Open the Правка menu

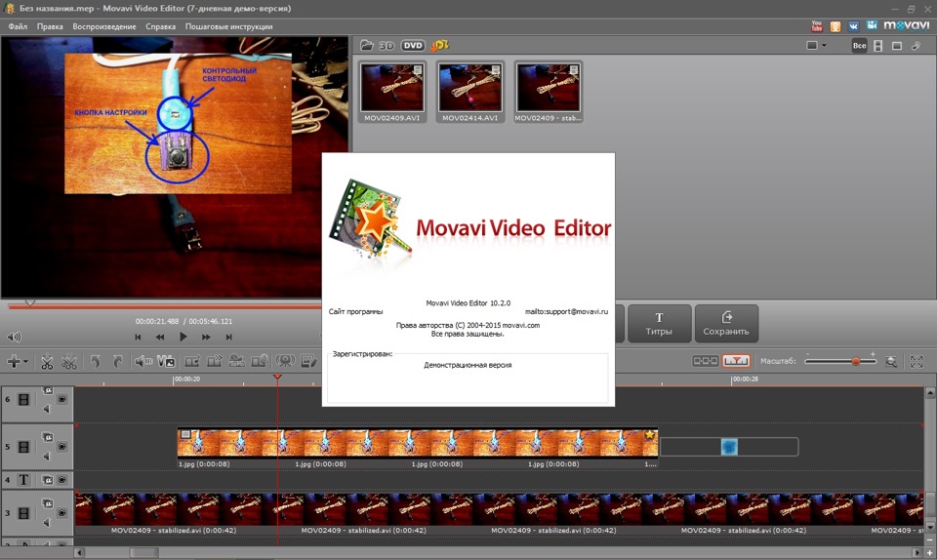tap(50, 26)
